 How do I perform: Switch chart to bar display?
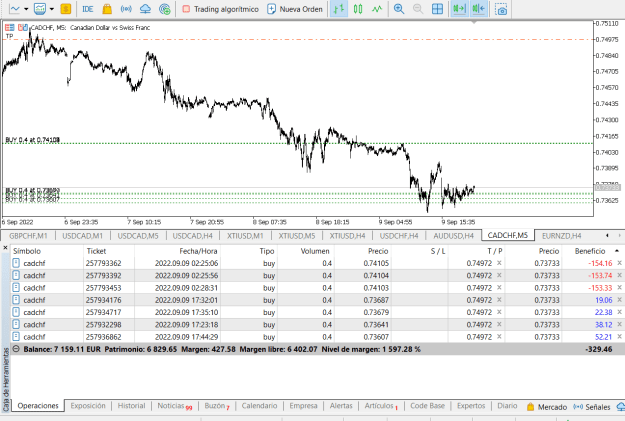click(x=338, y=9)
